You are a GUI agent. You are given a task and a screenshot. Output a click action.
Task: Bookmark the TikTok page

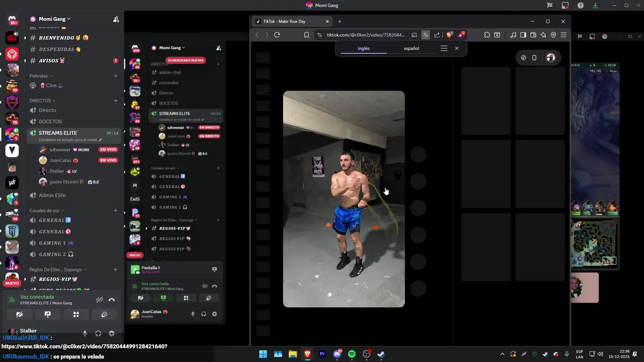[306, 35]
